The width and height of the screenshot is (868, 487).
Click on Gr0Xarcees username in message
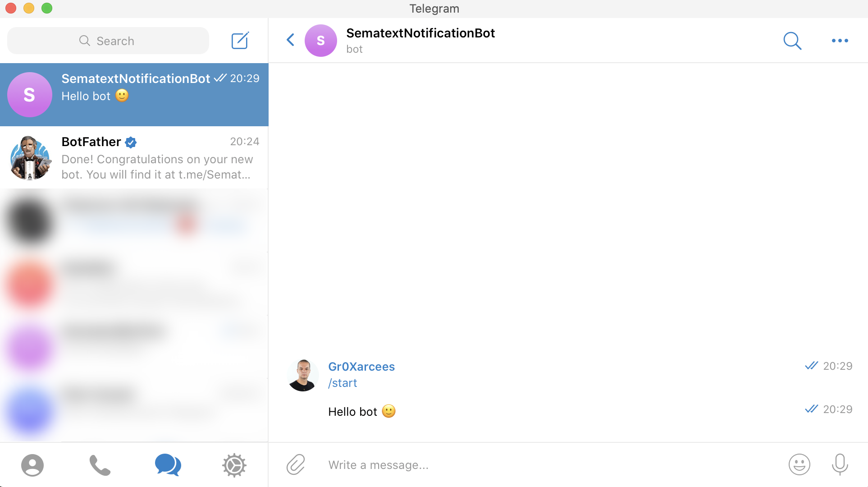pos(361,367)
